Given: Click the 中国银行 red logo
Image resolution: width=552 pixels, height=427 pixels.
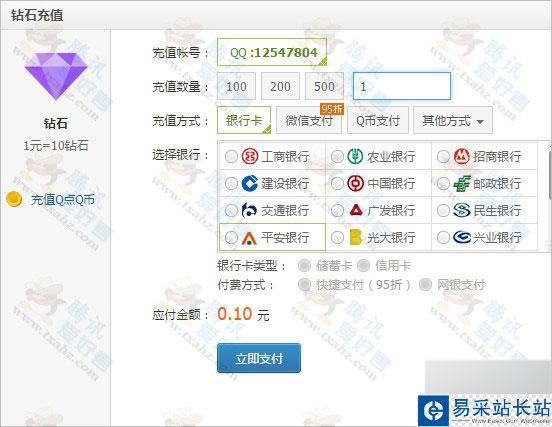Looking at the screenshot, I should coord(355,183).
